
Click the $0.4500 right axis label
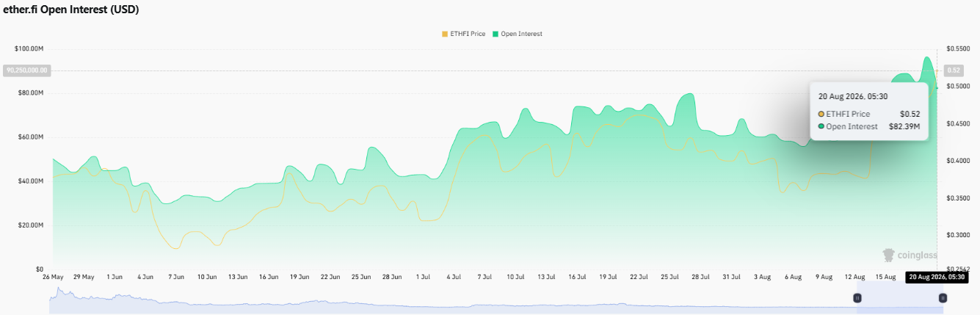click(957, 123)
